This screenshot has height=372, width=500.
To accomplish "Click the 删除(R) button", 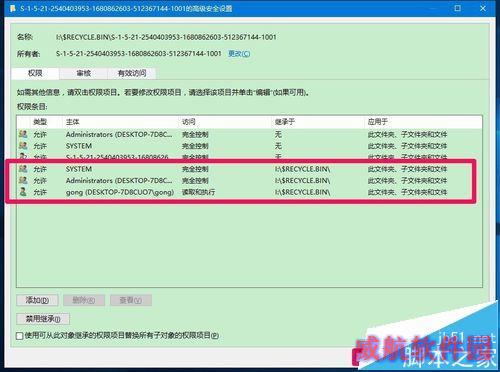I will (x=84, y=300).
